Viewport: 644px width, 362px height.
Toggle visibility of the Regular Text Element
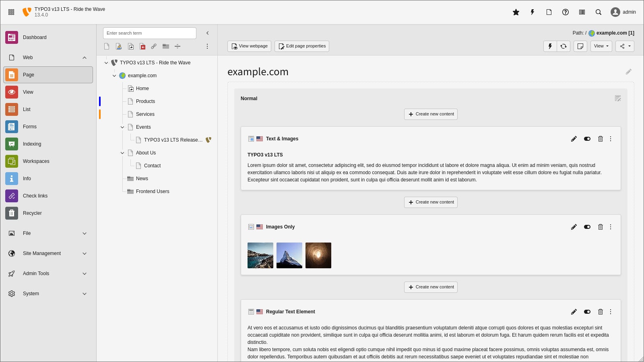[587, 312]
